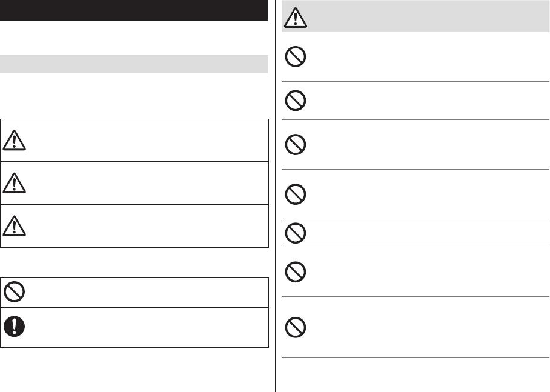
Task: Select the third prohibition icon in the right list
Action: coord(296,145)
